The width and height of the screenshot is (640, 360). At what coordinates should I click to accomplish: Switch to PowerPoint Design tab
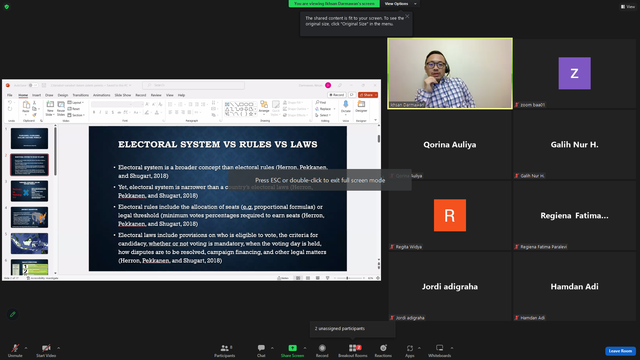[x=63, y=95]
